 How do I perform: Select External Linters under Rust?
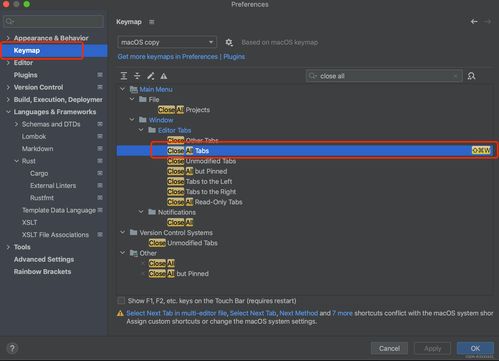(x=53, y=185)
